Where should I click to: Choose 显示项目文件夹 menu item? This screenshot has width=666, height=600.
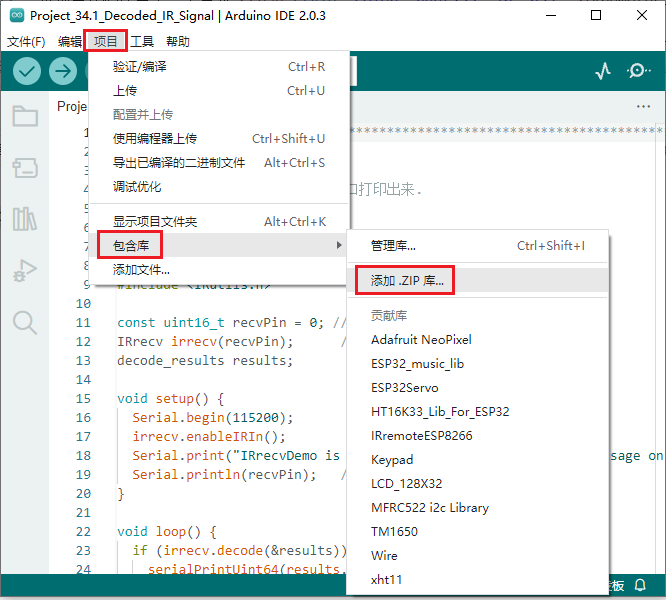155,221
